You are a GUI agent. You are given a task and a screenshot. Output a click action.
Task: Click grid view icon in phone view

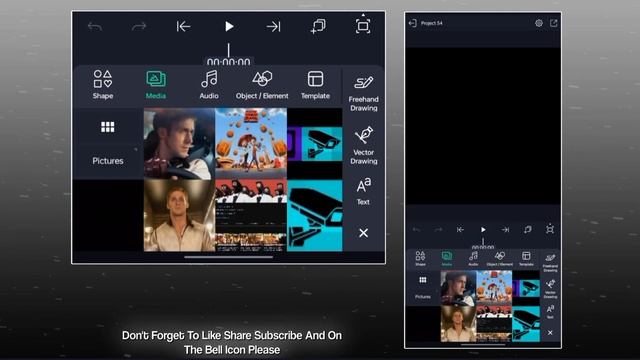coord(423,280)
